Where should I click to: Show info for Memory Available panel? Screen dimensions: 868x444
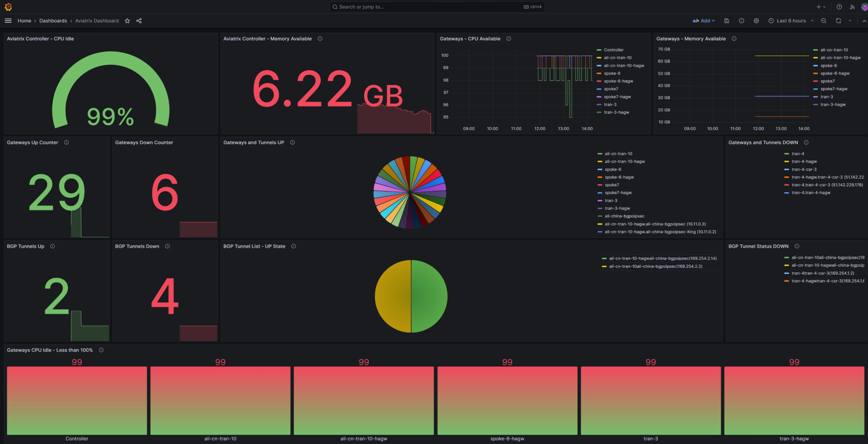click(320, 39)
